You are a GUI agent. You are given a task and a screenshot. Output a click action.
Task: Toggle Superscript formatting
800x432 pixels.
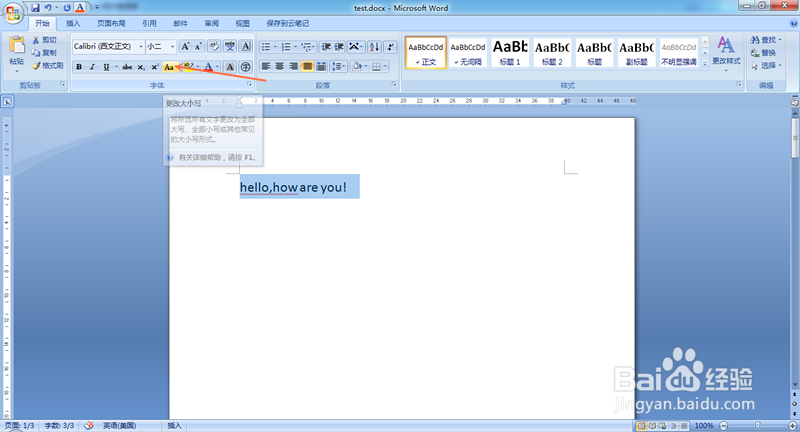[155, 67]
